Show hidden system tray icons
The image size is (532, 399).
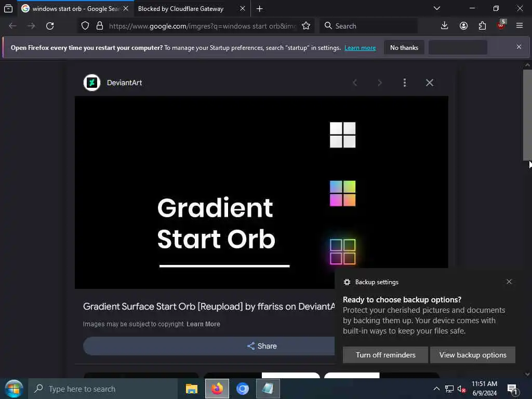pos(436,389)
